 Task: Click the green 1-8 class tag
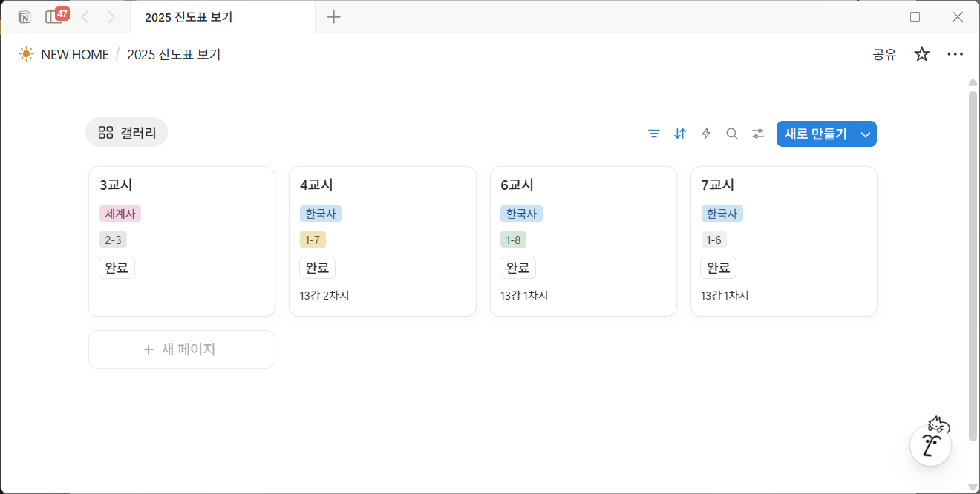pos(513,240)
